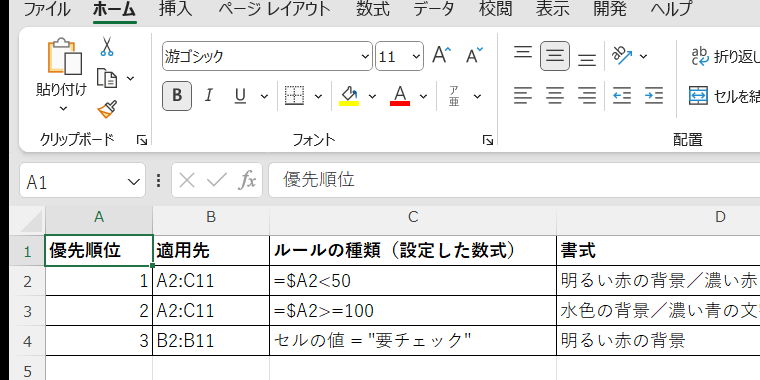Screen dimensions: 760x380
Task: Open the Insert Function fx dialog
Action: 247,180
